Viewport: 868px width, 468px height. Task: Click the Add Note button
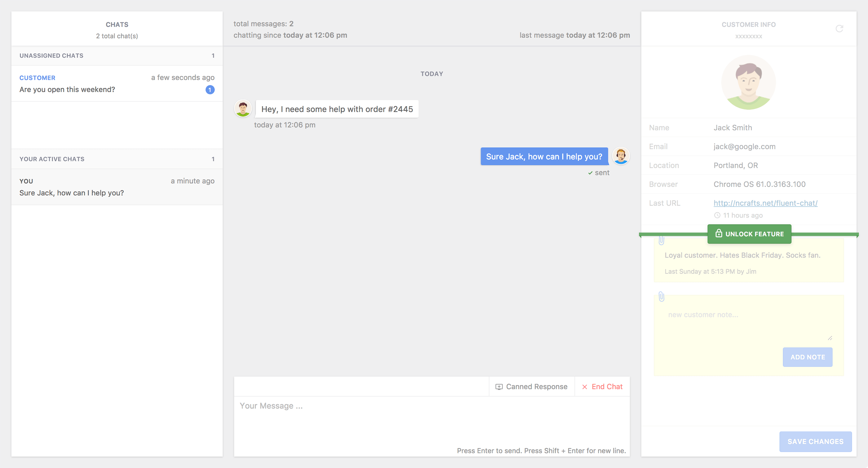[x=807, y=357]
